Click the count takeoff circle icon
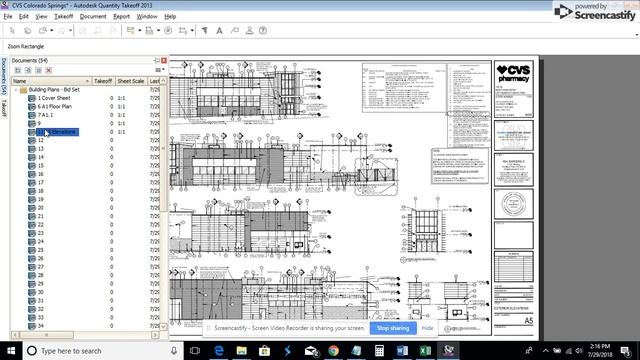 pos(168,31)
